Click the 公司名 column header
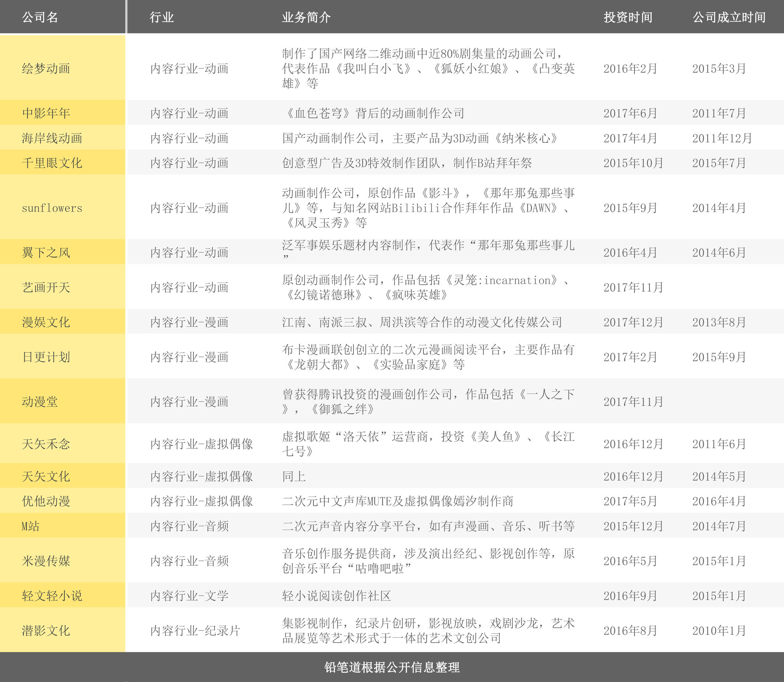784x682 pixels. [40, 17]
